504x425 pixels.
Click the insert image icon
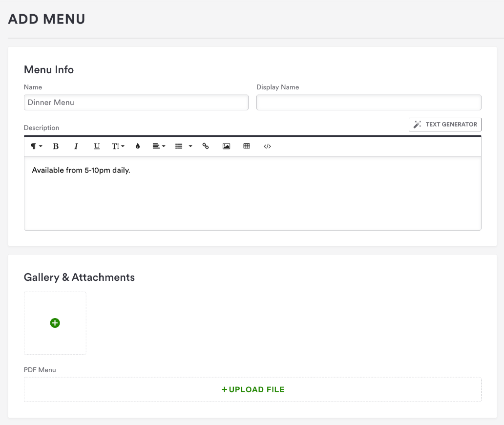click(x=226, y=146)
